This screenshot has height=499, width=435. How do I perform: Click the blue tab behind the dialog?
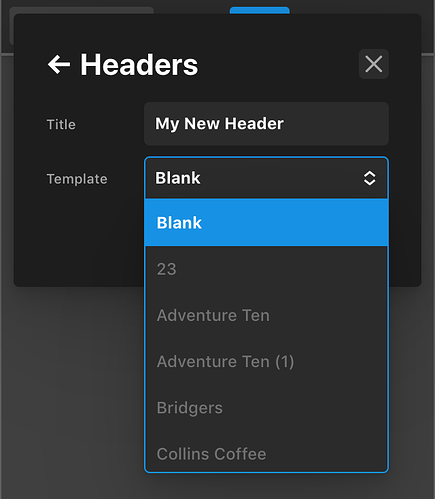[260, 10]
